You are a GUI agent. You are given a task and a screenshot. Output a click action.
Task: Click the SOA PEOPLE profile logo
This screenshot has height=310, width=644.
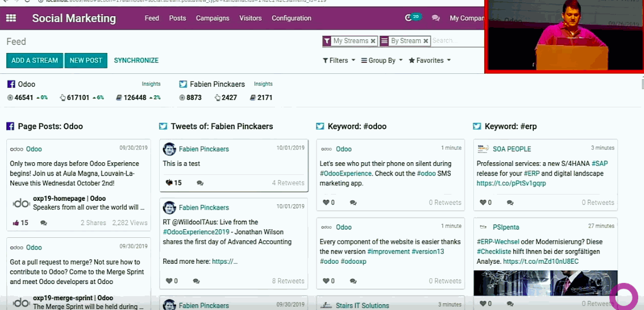[x=483, y=148]
